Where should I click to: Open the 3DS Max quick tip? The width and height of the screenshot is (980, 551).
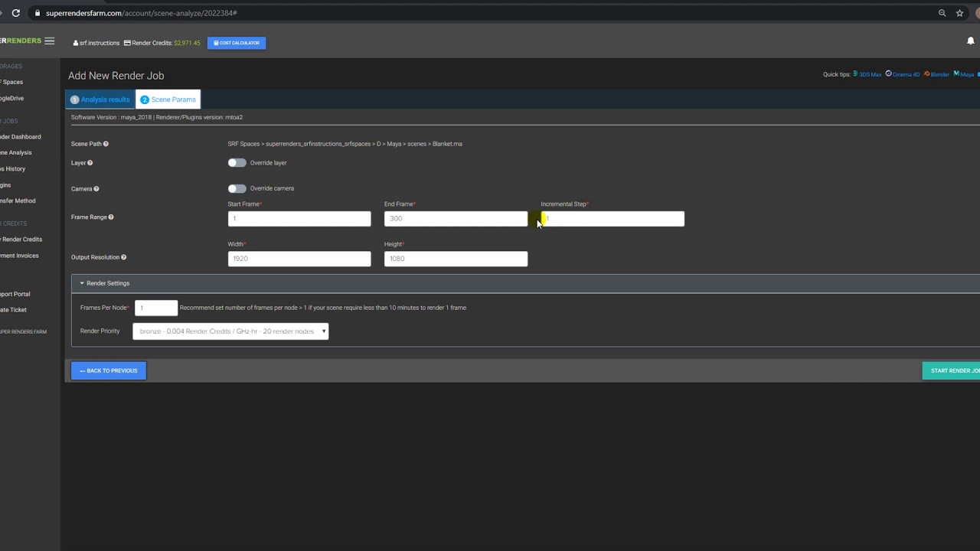pos(867,74)
